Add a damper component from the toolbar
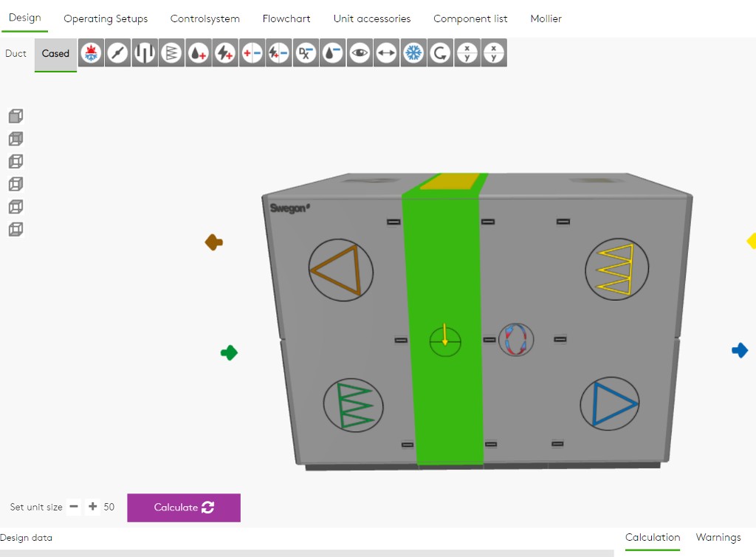Viewport: 756px width, 557px height. [117, 52]
